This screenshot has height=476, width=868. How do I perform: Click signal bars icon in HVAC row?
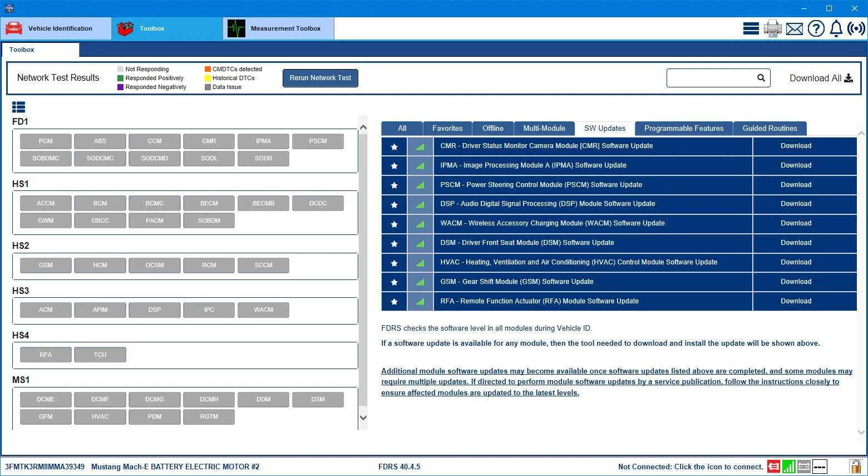pos(420,263)
